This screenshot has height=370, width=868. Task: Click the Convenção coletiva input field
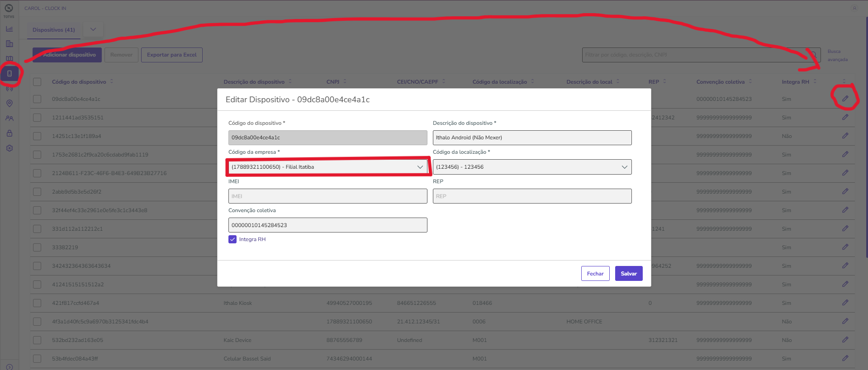pos(327,225)
